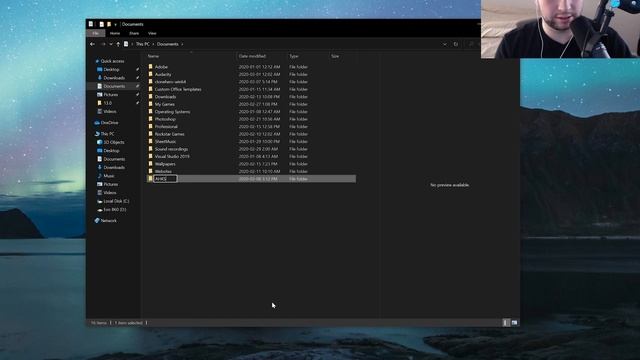Image resolution: width=640 pixels, height=360 pixels.
Task: Switch to Large icons view in status bar
Action: (x=514, y=322)
